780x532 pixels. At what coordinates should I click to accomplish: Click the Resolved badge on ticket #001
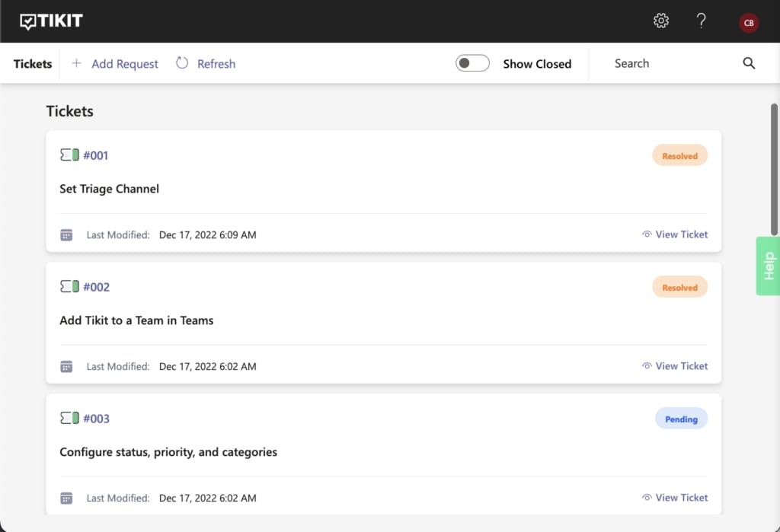[x=679, y=156]
